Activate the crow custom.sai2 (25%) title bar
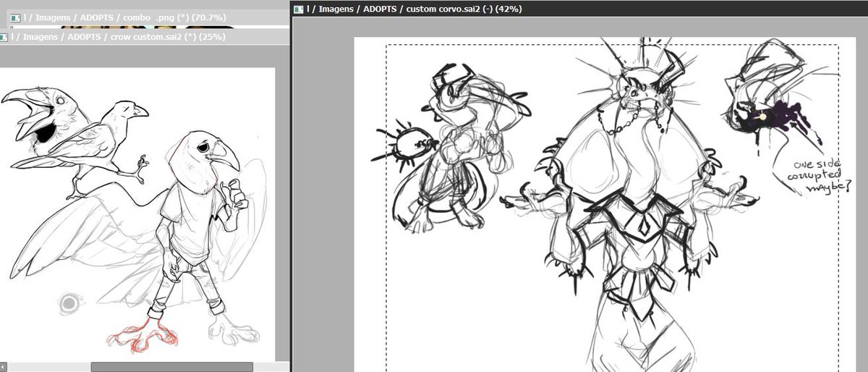 click(x=145, y=36)
